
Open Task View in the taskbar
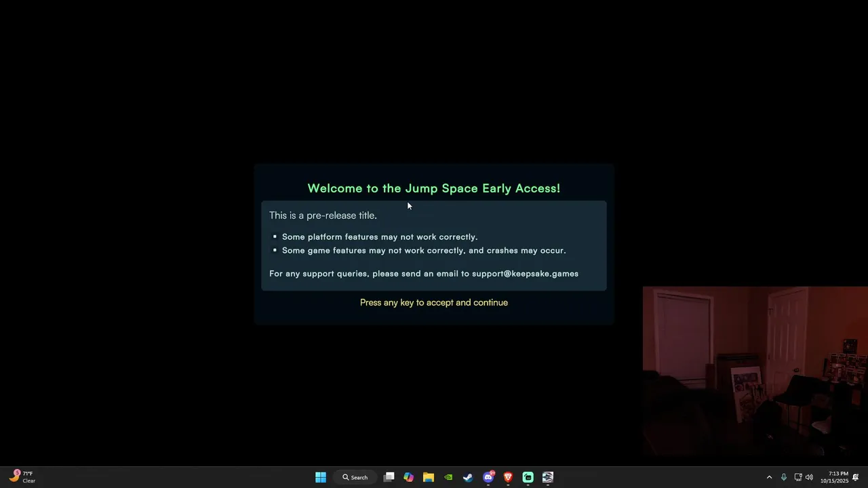tap(389, 477)
